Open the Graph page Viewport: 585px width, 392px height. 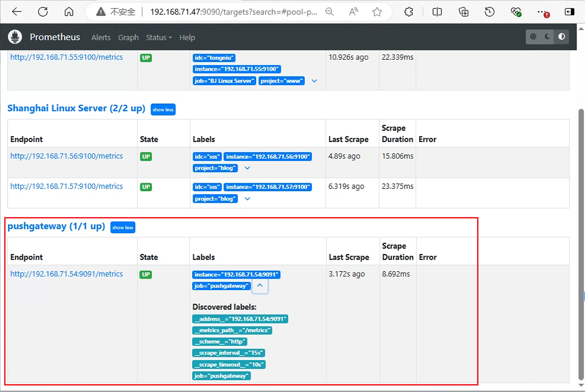click(128, 37)
